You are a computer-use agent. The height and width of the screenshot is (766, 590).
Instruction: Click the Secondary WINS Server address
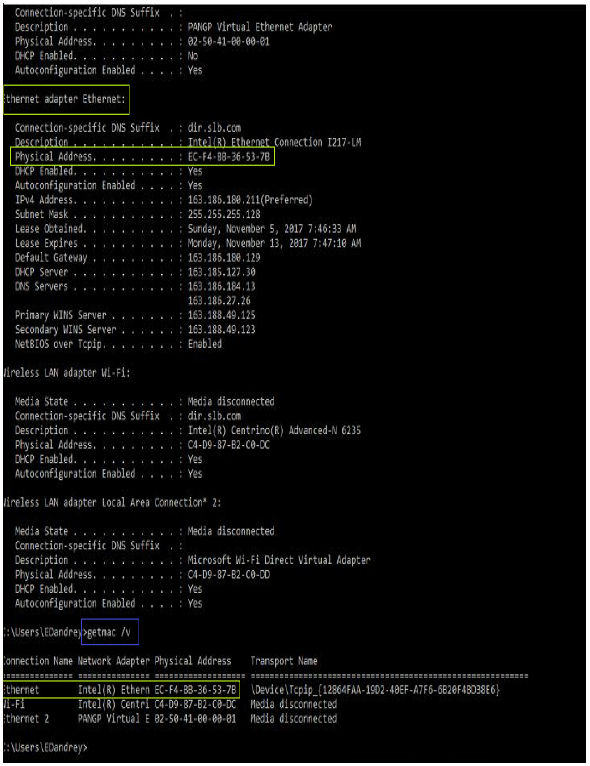point(222,329)
